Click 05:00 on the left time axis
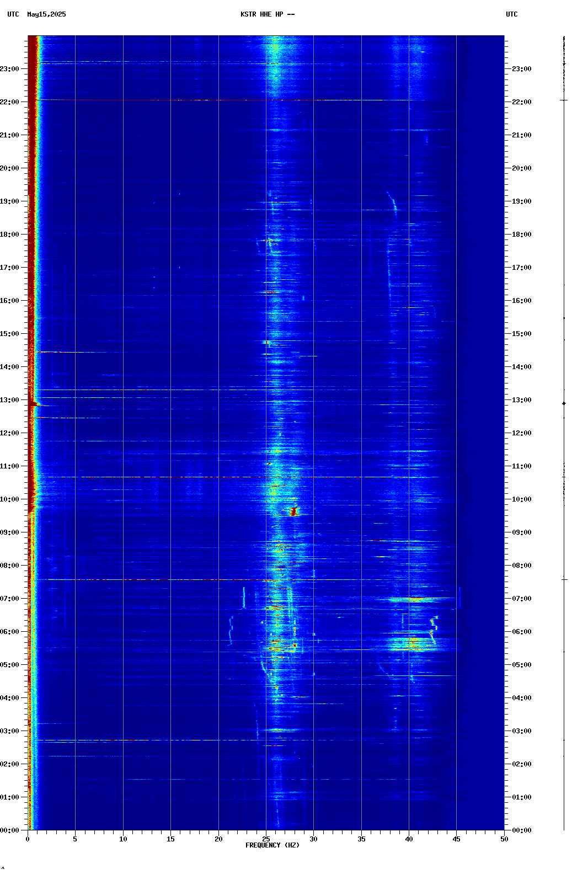Viewport: 588px width, 874px height. [9, 665]
